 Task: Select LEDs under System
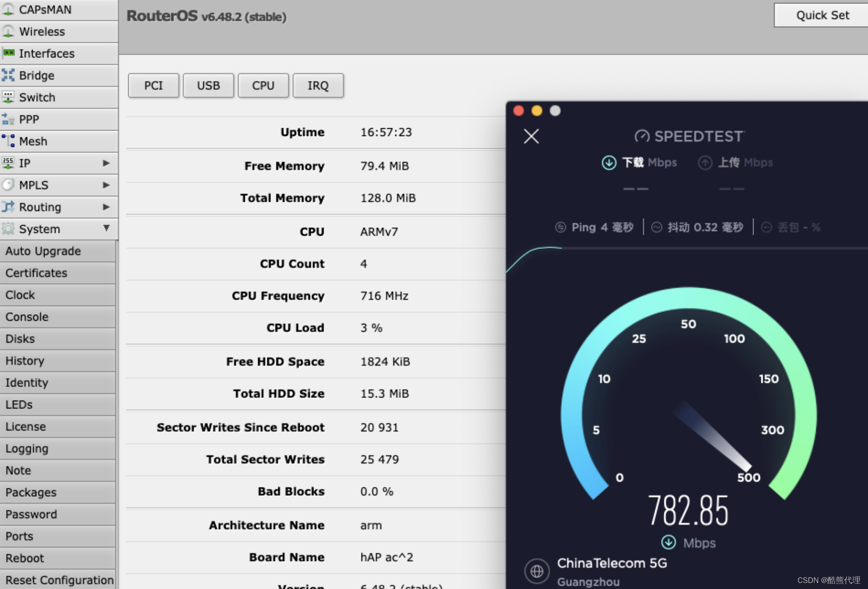[57, 405]
